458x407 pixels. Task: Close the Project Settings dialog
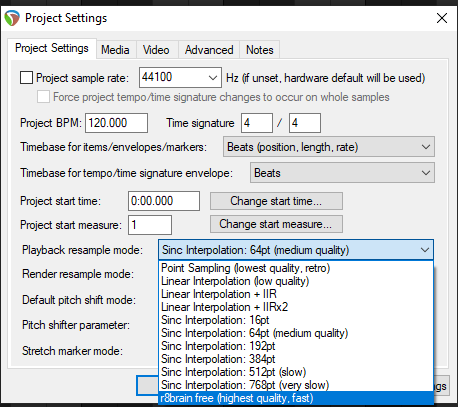point(442,18)
